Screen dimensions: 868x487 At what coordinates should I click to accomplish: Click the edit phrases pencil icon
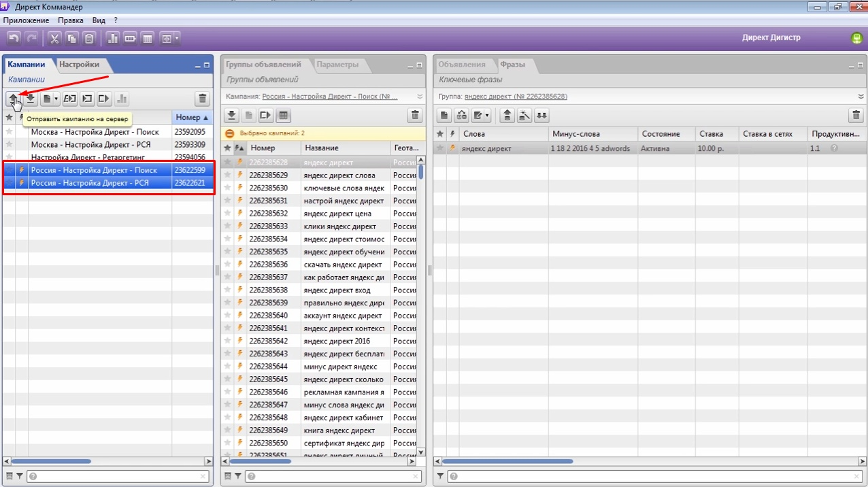pyautogui.click(x=478, y=116)
